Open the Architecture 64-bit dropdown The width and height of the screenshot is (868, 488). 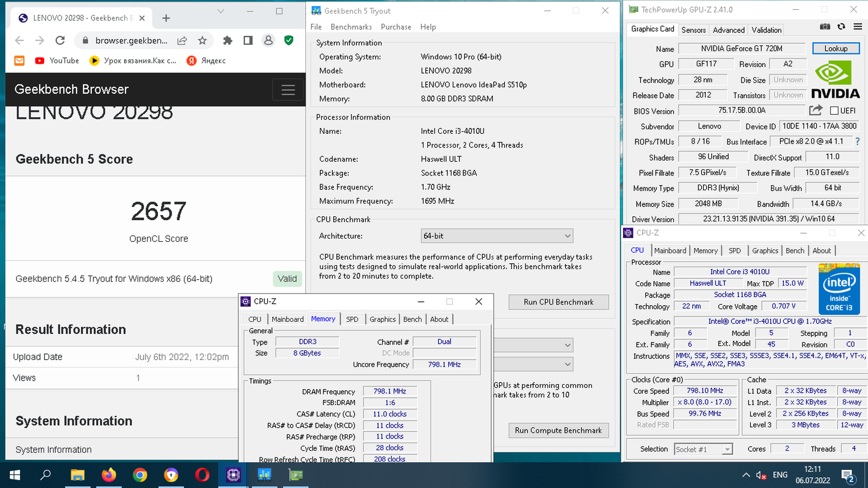pos(497,236)
